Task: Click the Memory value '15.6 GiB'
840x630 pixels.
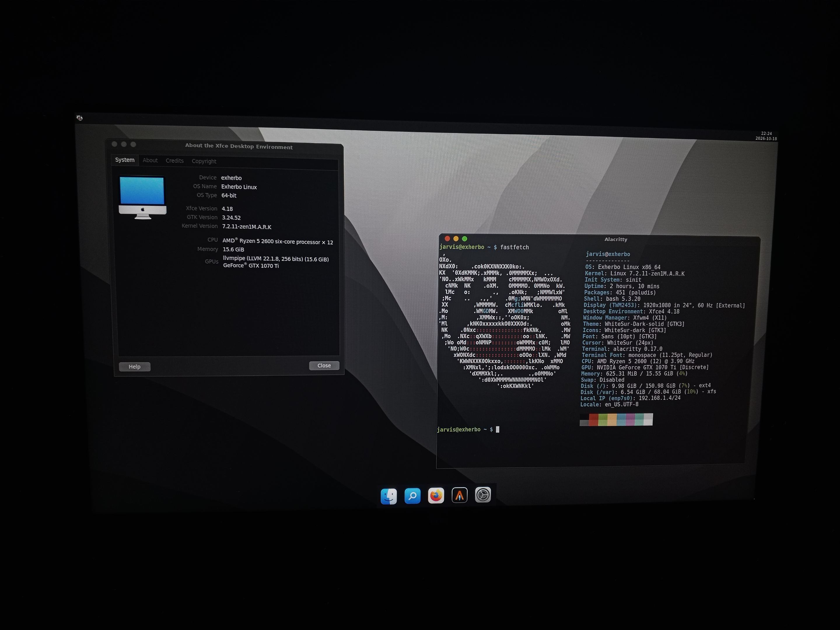Action: click(233, 249)
